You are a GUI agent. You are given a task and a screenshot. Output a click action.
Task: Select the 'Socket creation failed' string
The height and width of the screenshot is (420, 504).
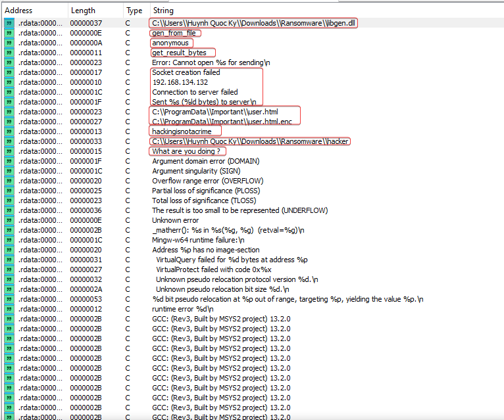186,72
